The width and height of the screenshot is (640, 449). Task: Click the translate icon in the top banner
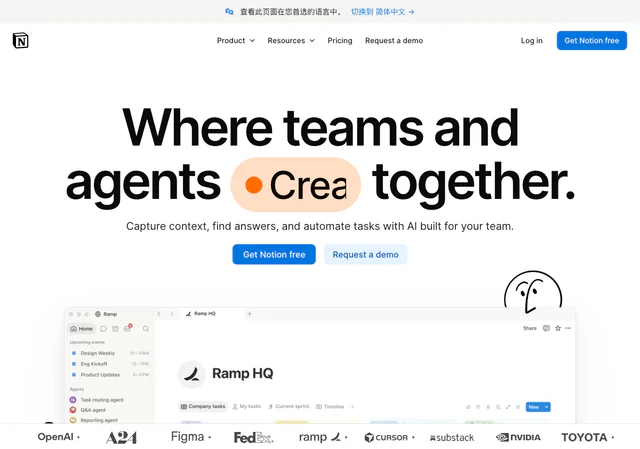229,12
